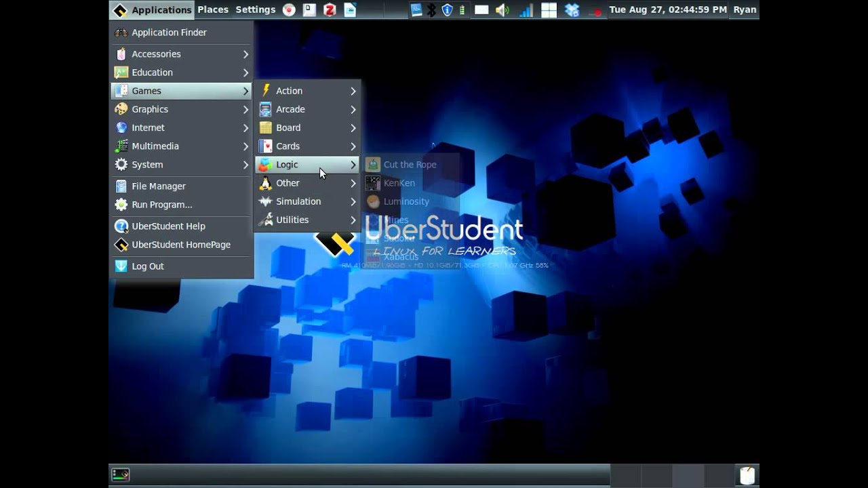Click the UberStudent Help question icon
The height and width of the screenshot is (488, 868).
121,226
